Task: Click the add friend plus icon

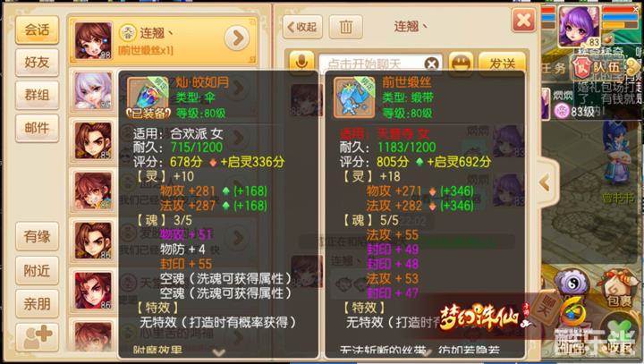Action: click(38, 337)
